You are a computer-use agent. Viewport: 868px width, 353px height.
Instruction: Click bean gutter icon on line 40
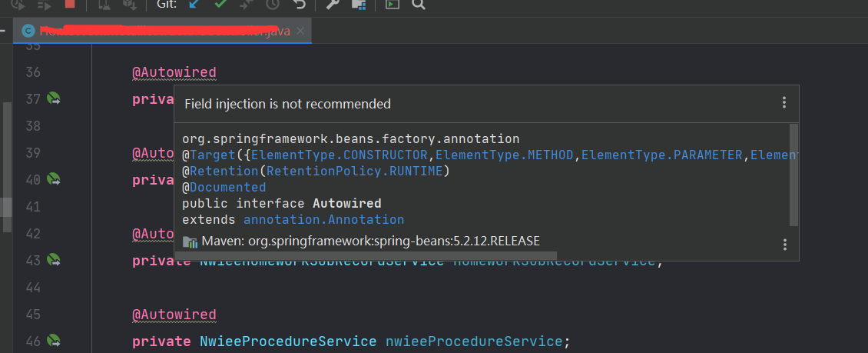pos(53,179)
